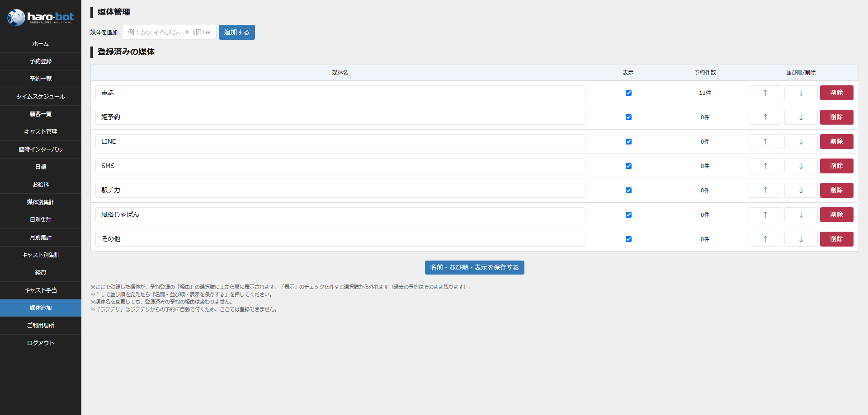Move 姫予約 row up with arrow
Viewport: 868px width, 415px height.
(765, 117)
